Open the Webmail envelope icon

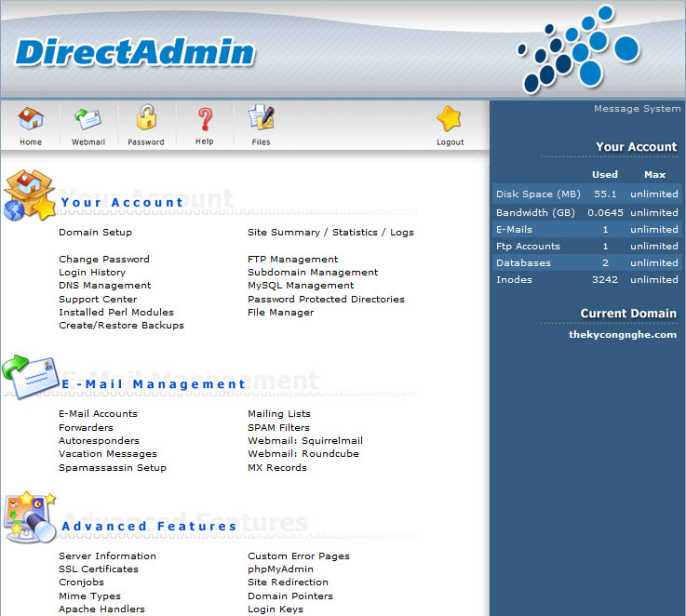[87, 119]
